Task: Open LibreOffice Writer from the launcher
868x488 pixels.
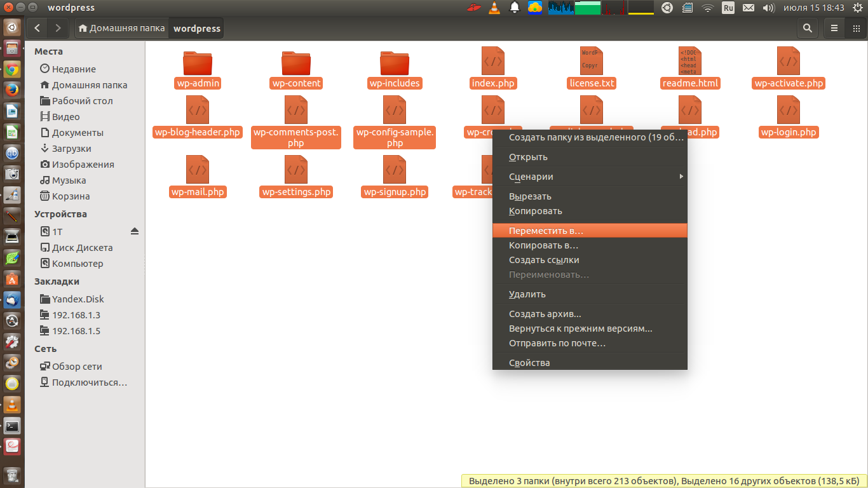Action: [x=12, y=111]
